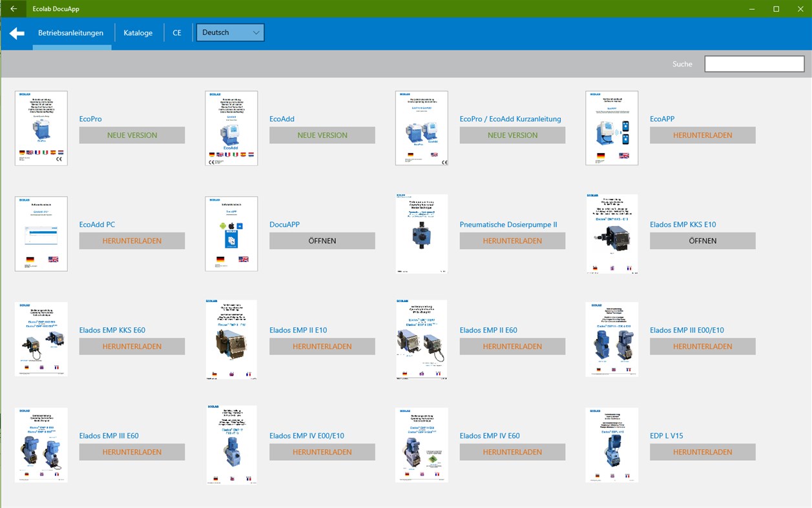Download Pneumatische Dosierpumpe II manual
This screenshot has height=508, width=812.
(512, 240)
